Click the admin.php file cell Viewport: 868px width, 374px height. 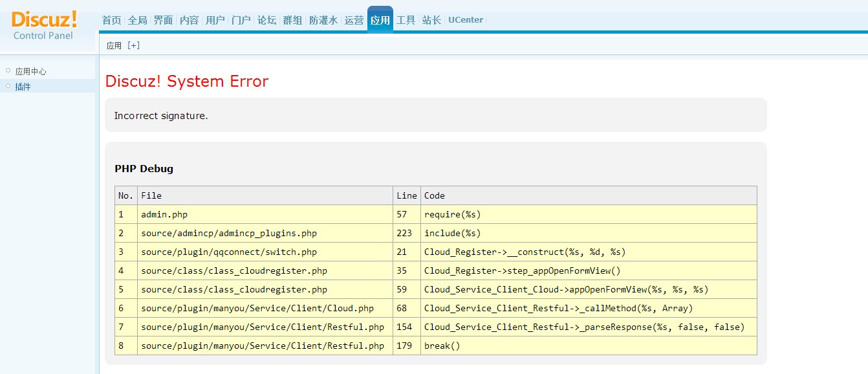pos(265,214)
